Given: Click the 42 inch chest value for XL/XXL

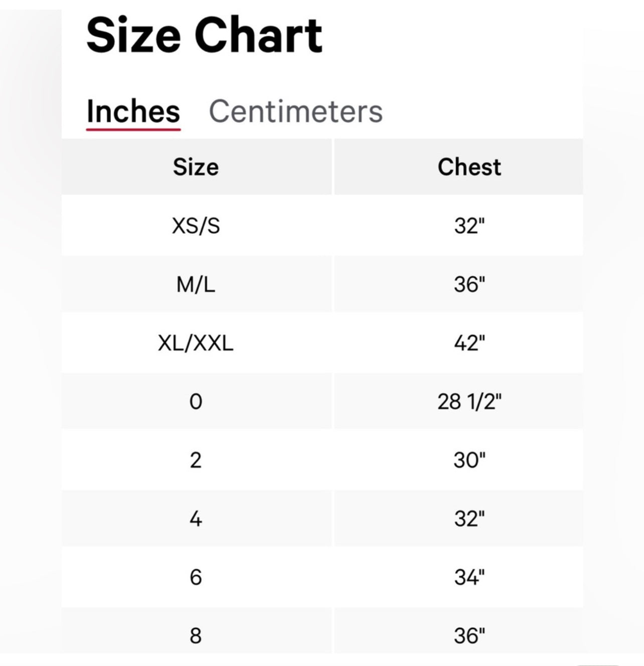Looking at the screenshot, I should click(x=468, y=342).
